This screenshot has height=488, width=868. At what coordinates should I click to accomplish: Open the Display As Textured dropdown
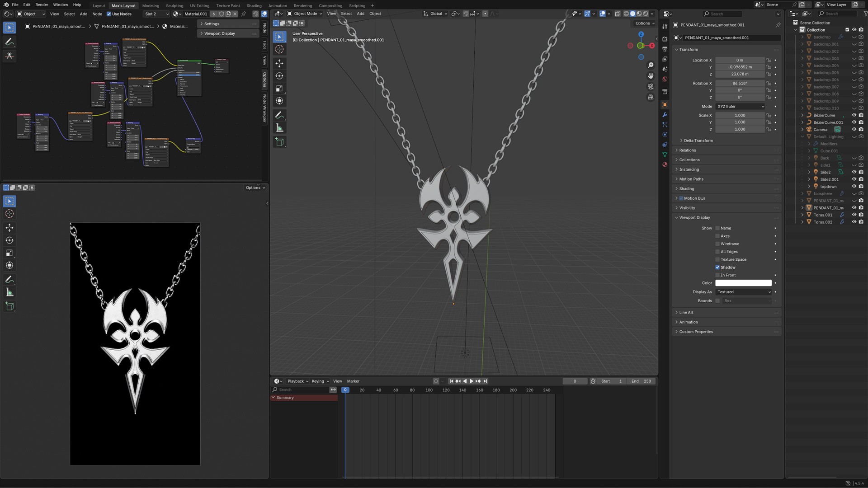[743, 292]
